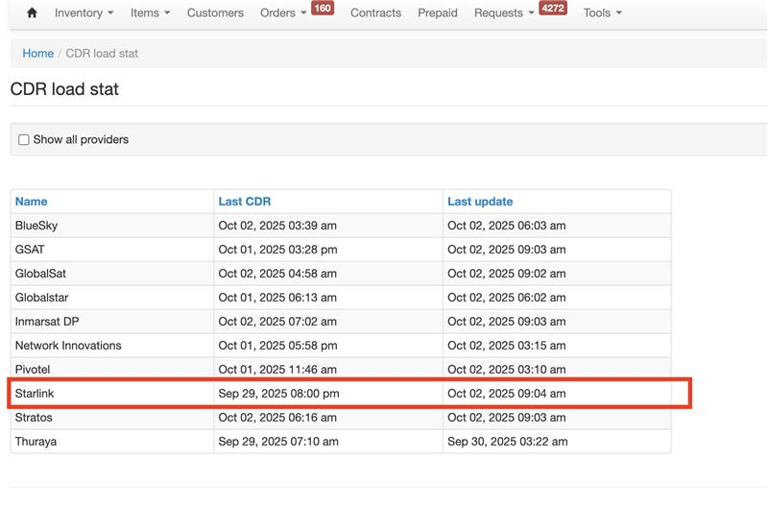Select the Stratos provider name
The height and width of the screenshot is (532, 768).
pyautogui.click(x=34, y=418)
